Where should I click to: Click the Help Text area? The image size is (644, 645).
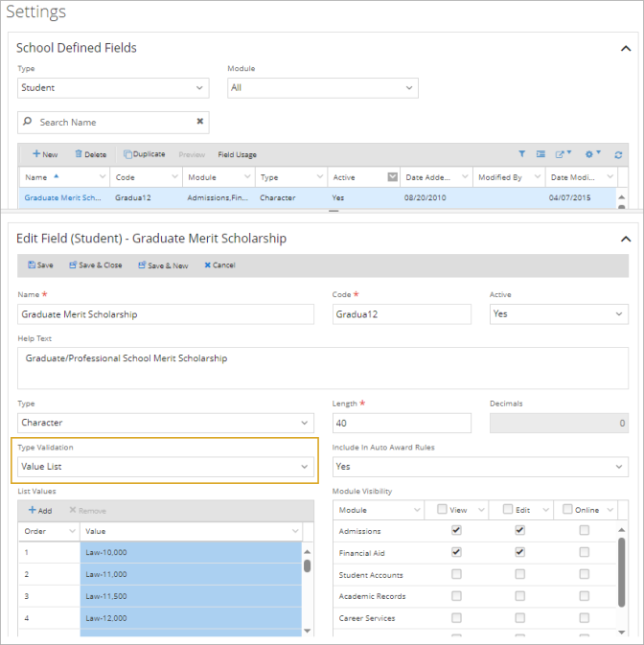(x=323, y=368)
